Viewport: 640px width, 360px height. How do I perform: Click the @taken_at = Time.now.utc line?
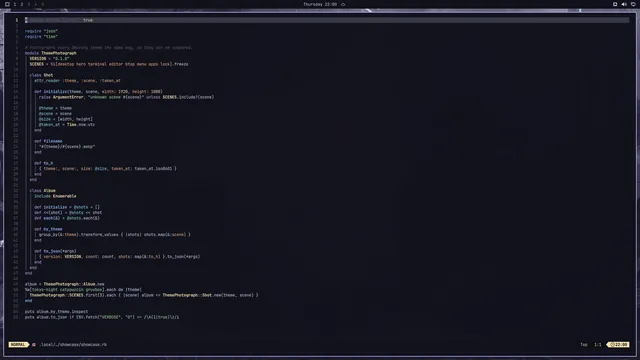67,124
